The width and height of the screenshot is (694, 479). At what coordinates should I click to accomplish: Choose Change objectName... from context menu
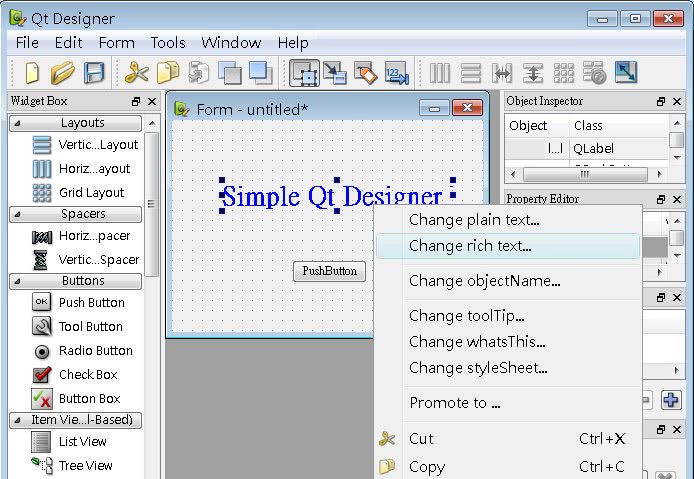click(508, 281)
